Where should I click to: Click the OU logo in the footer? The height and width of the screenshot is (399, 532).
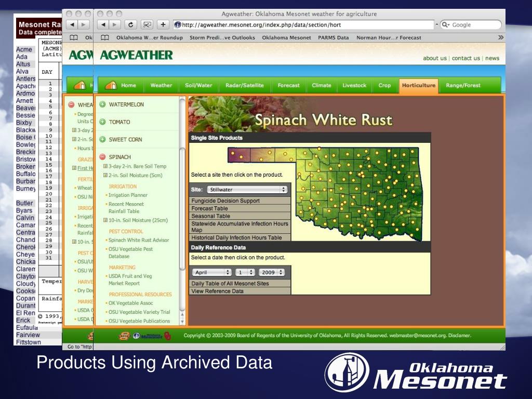(x=167, y=336)
